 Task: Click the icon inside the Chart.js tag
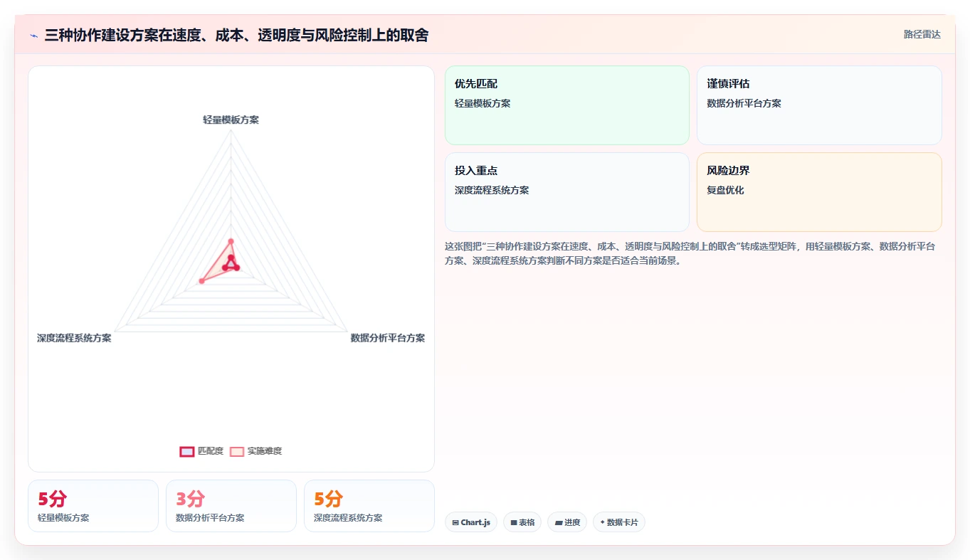455,522
